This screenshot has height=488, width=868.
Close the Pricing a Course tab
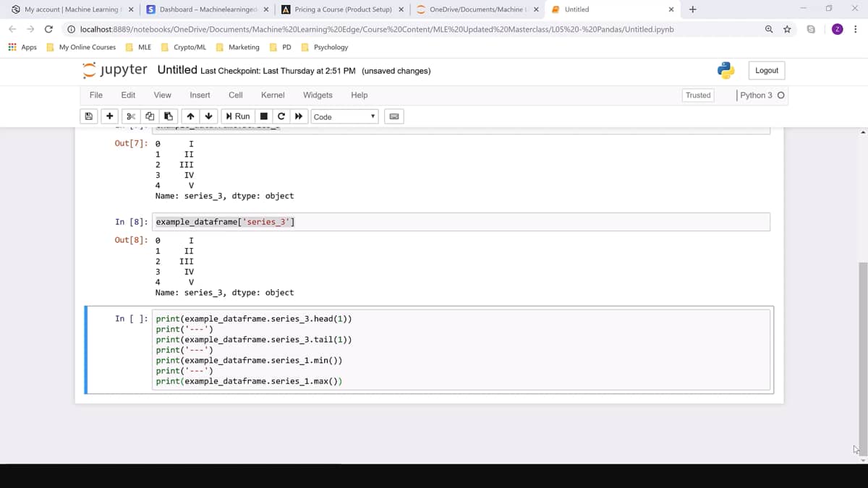[401, 9]
